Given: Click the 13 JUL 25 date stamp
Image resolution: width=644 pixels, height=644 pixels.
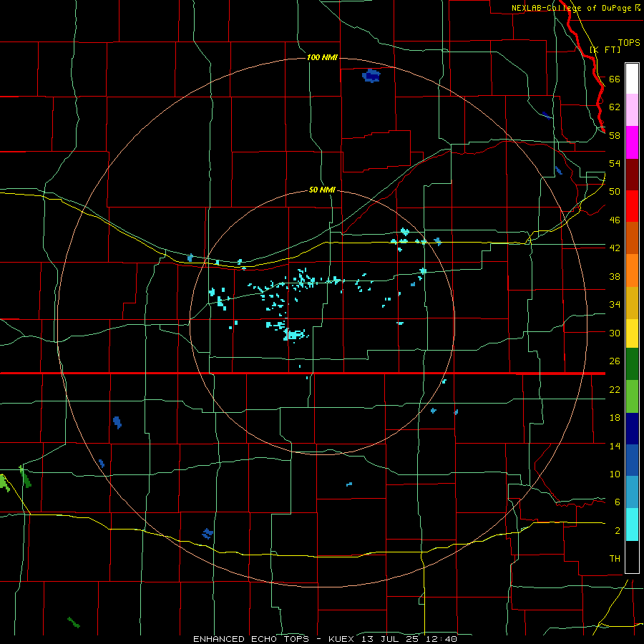Looking at the screenshot, I should pyautogui.click(x=390, y=639).
